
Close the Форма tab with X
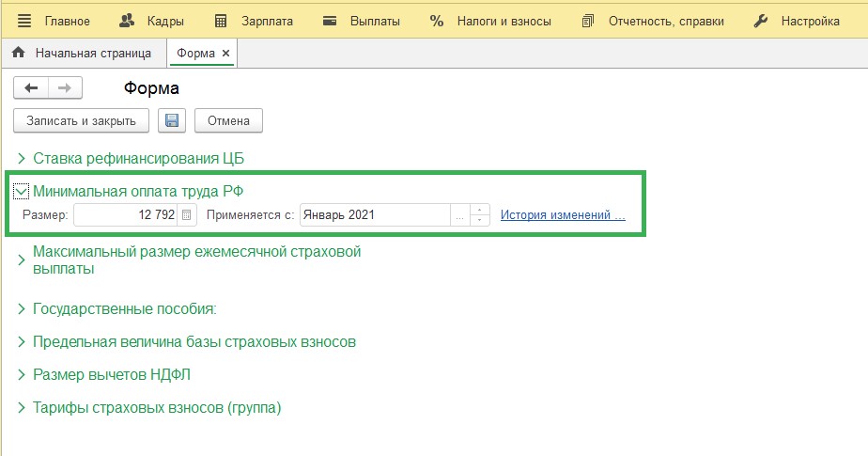tap(226, 54)
